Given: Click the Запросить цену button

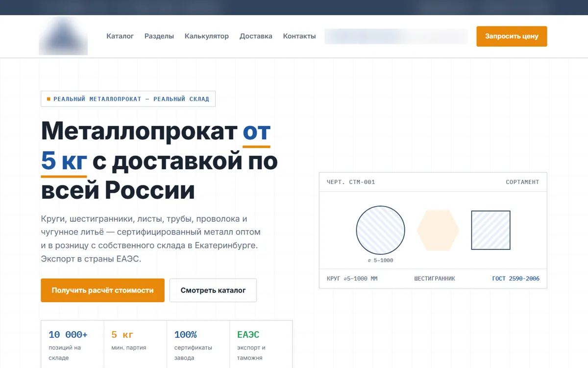Looking at the screenshot, I should [x=512, y=36].
